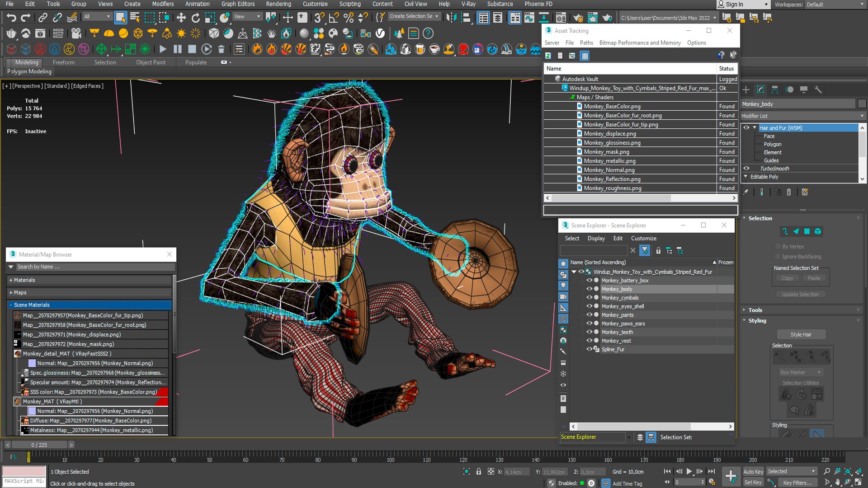This screenshot has height=488, width=868.
Task: Click Key Filters button
Action: [x=797, y=482]
